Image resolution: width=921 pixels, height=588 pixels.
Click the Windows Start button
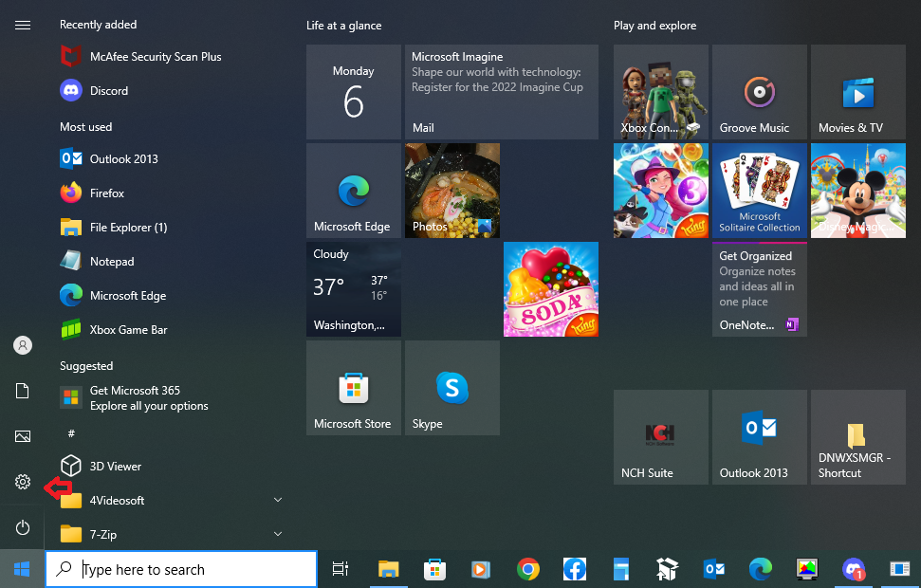22,569
